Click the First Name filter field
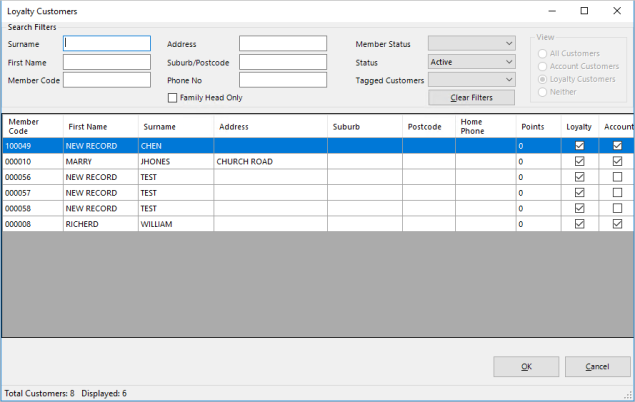Screen dimensions: 635x402 point(107,62)
